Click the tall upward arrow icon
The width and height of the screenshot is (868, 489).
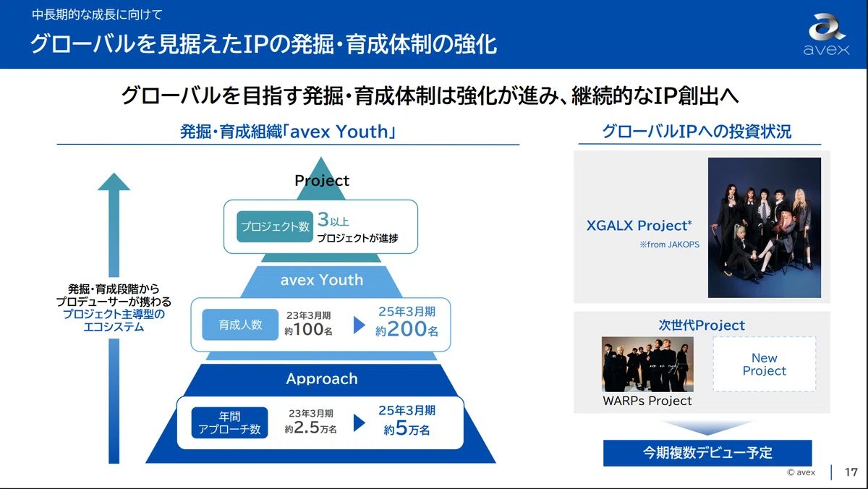tap(114, 317)
